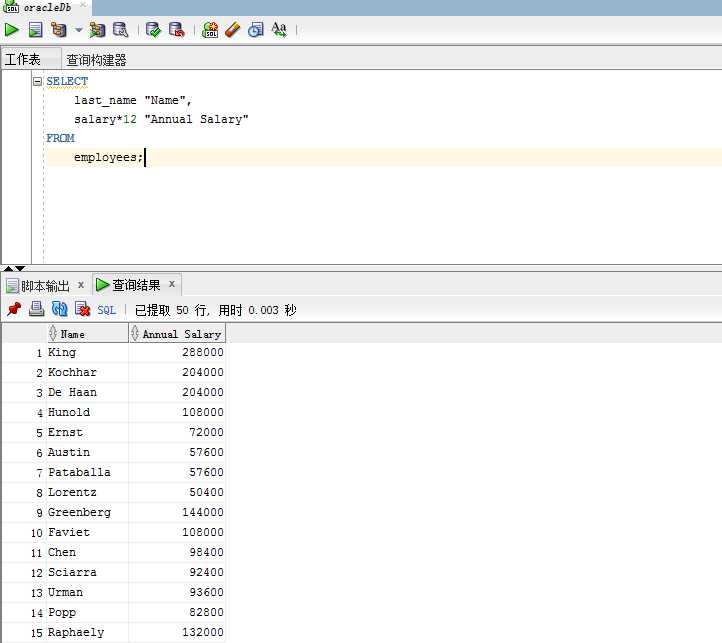Select the King name cell

coord(87,352)
